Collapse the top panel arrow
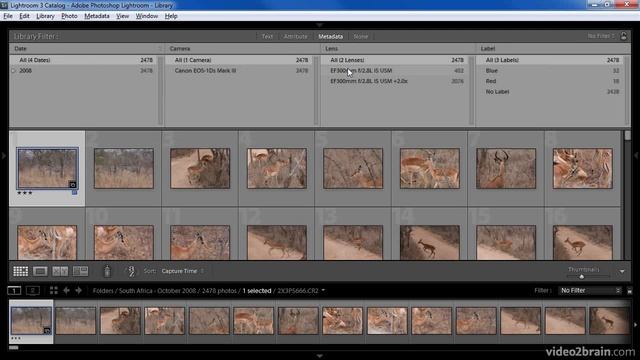This screenshot has width=640, height=360. click(320, 25)
